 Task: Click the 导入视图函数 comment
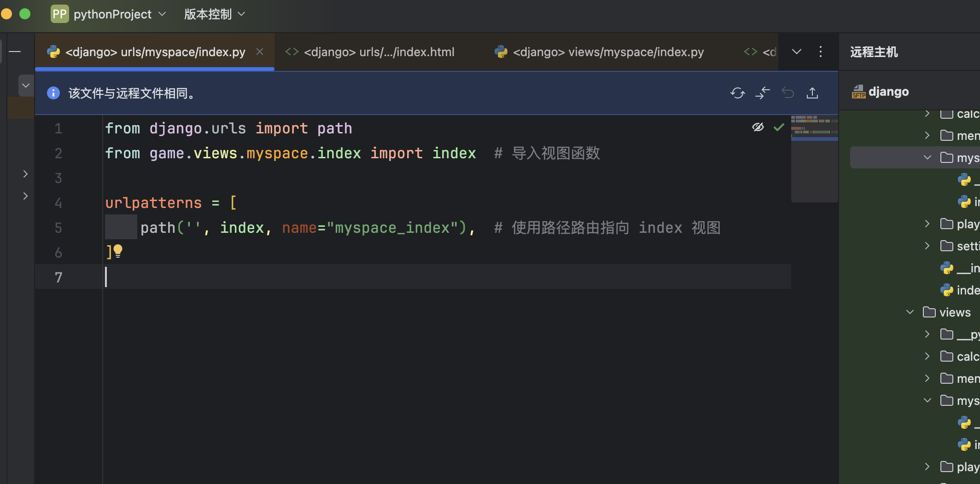pos(556,153)
